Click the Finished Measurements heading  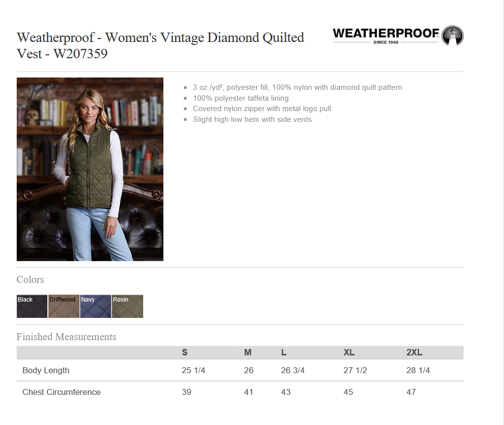[67, 337]
